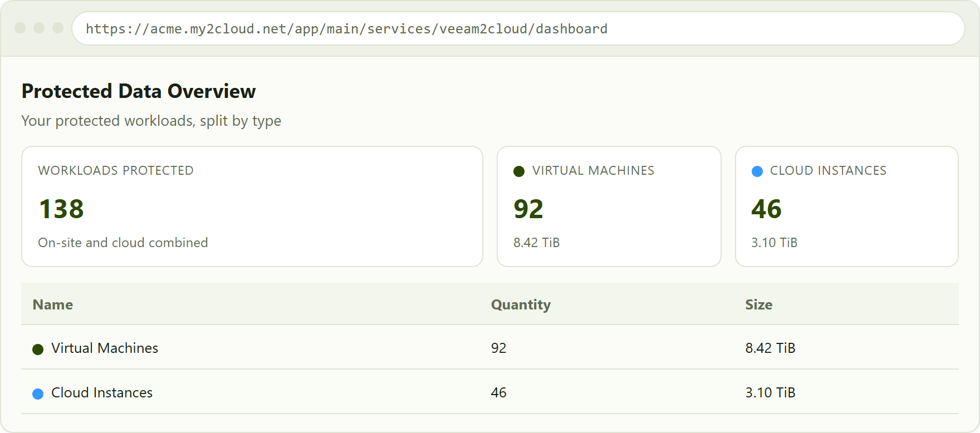Click blue dot in Cloud Instances table row

[38, 394]
